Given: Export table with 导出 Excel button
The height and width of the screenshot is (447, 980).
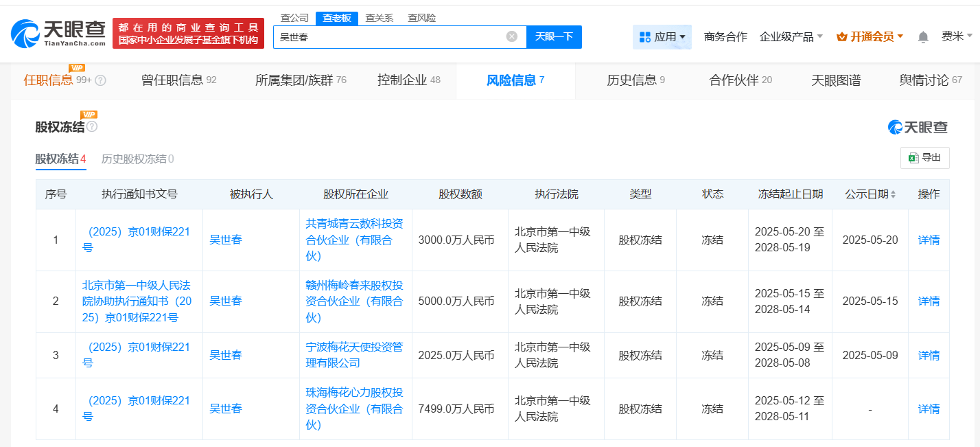Looking at the screenshot, I should click(924, 157).
